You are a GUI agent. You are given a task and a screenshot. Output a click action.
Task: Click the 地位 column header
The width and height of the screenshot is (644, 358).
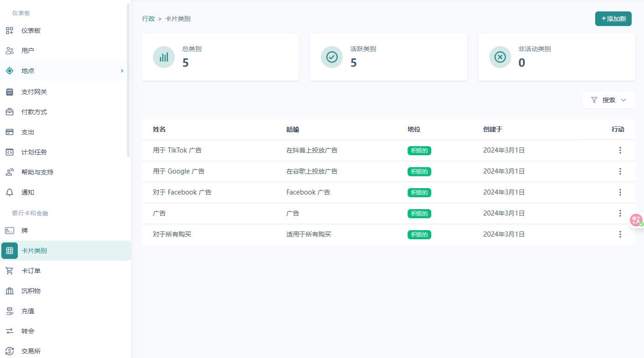coord(414,130)
